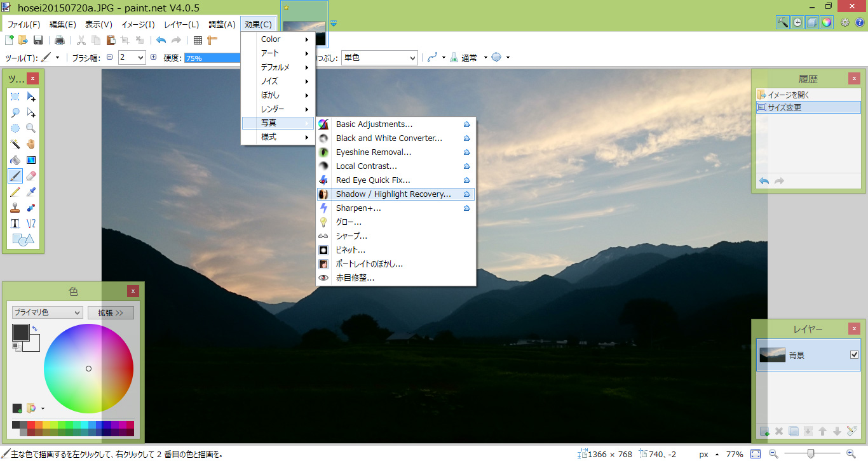Toggle visibility checkbox of 背景 layer
Viewport: 868px width, 461px height.
tap(854, 355)
